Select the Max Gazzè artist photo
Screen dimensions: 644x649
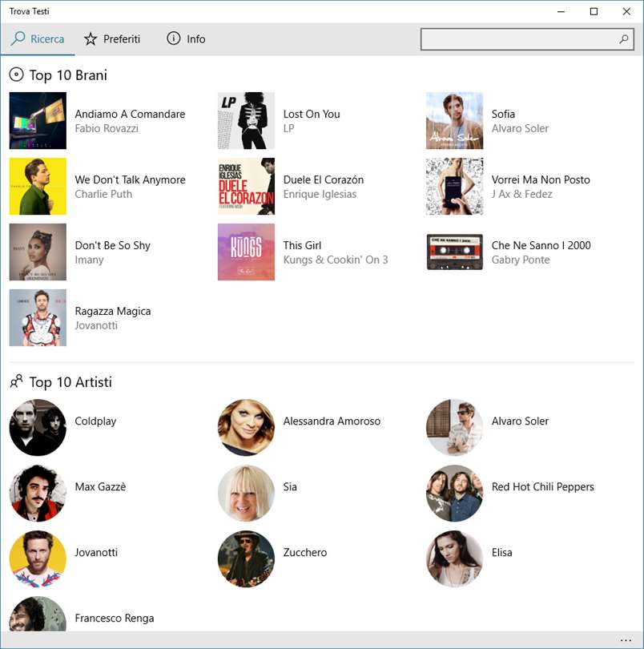(38, 494)
